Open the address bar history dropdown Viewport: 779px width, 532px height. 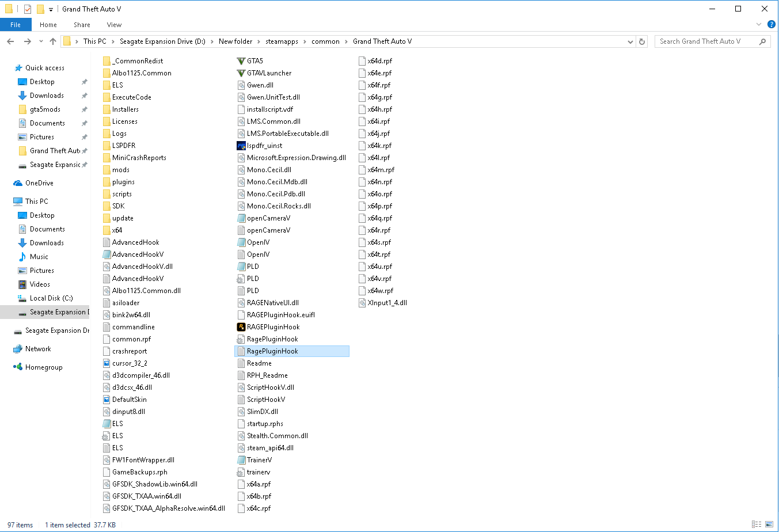(x=630, y=41)
